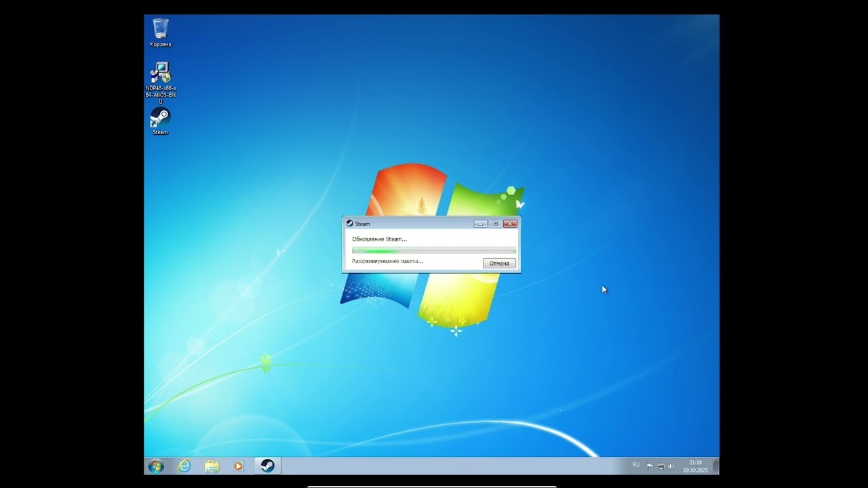The image size is (868, 488).
Task: Click the Steam updater progress bar
Action: [434, 250]
